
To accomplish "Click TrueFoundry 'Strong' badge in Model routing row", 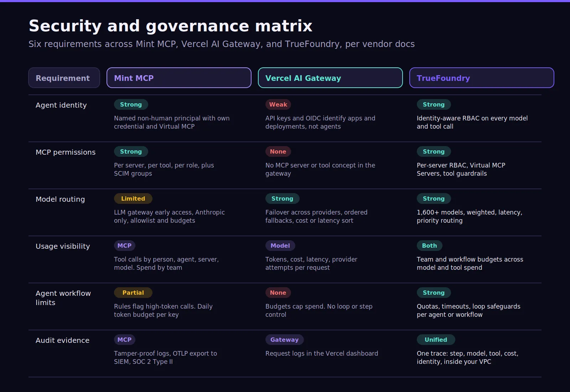I will [434, 198].
